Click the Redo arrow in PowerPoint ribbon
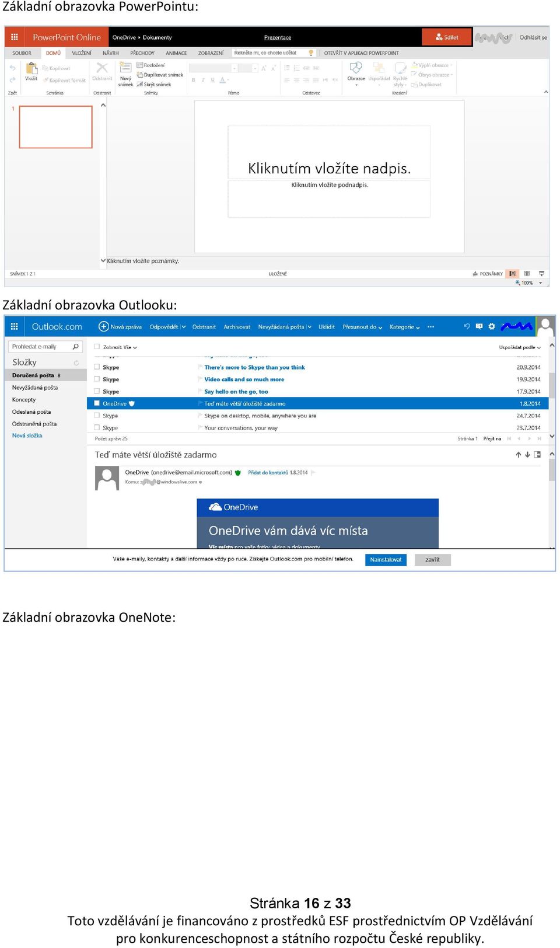The height and width of the screenshot is (948, 560). coord(12,79)
